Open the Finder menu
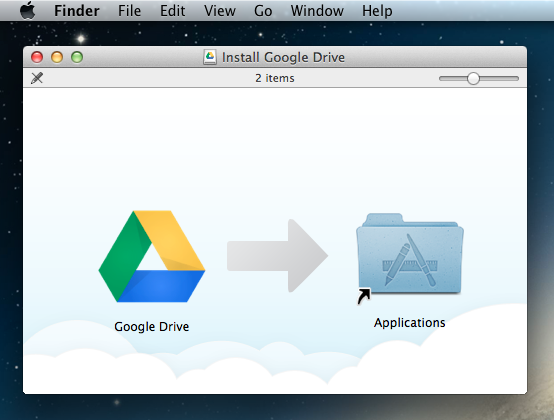 [77, 11]
